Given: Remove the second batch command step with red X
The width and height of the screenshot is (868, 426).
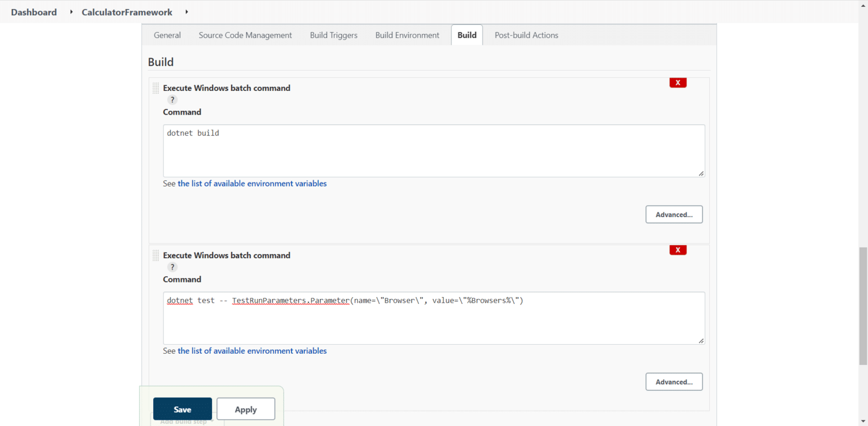Looking at the screenshot, I should point(678,250).
